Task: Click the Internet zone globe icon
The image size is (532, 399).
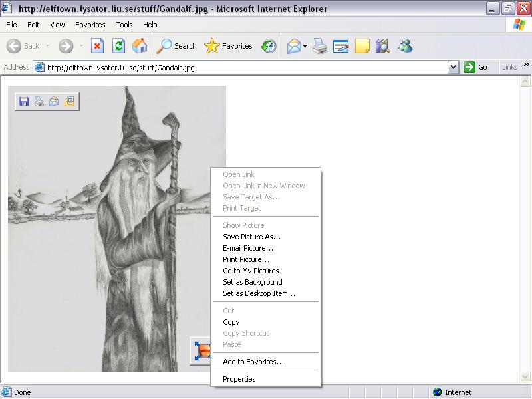Action: (x=438, y=392)
